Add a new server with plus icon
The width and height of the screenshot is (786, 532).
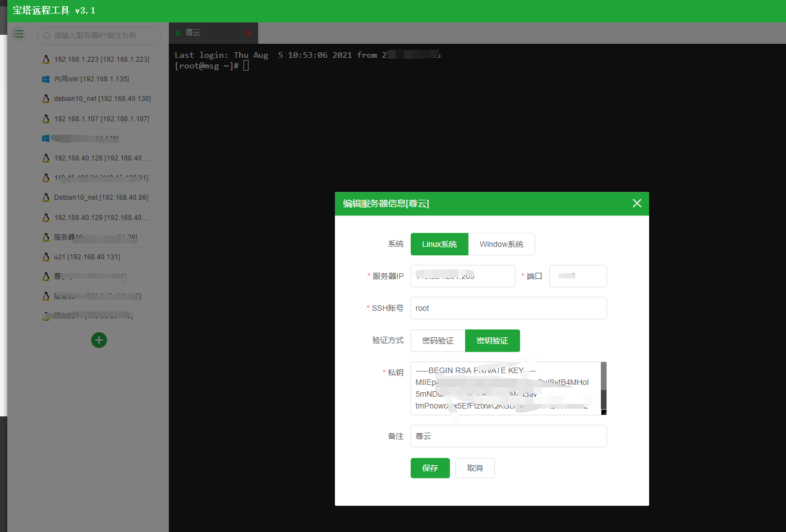tap(99, 340)
